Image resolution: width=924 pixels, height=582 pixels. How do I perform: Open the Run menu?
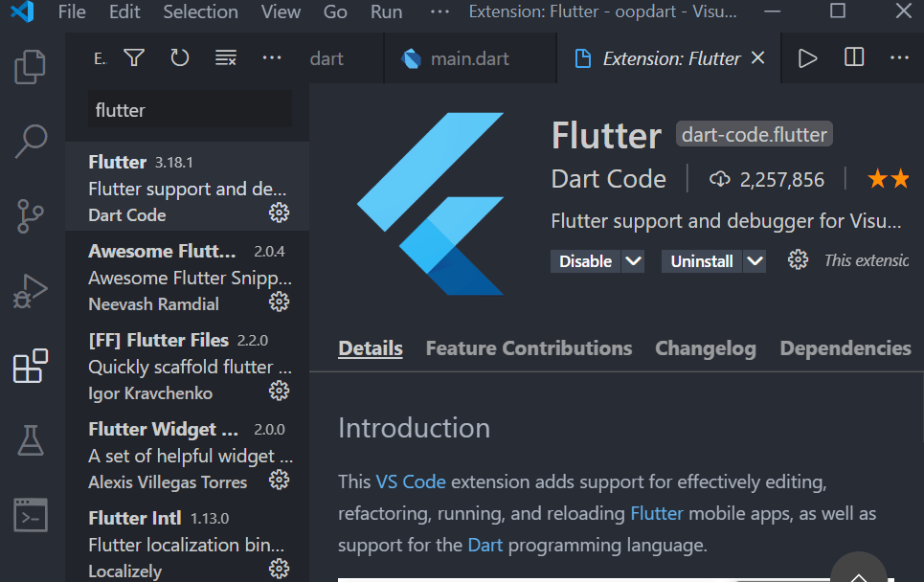click(386, 11)
